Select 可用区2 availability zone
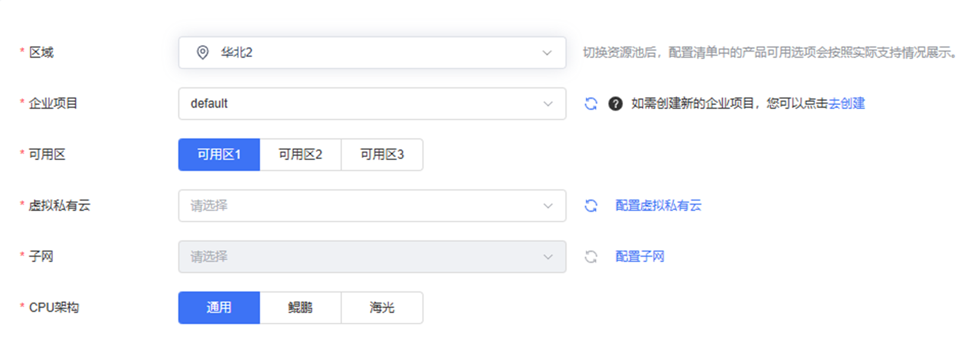Viewport: 980px width, 350px height. [301, 155]
